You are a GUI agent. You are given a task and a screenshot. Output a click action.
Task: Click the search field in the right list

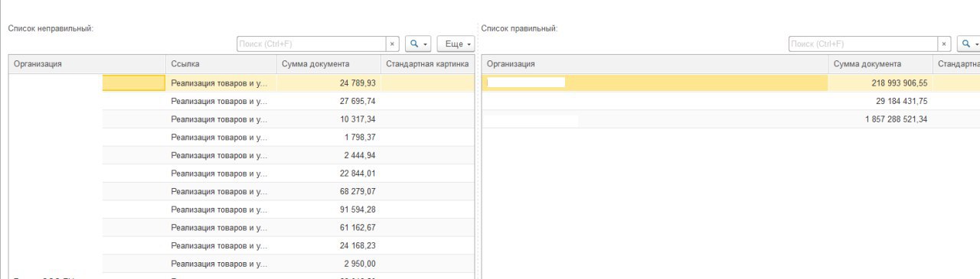(x=863, y=44)
